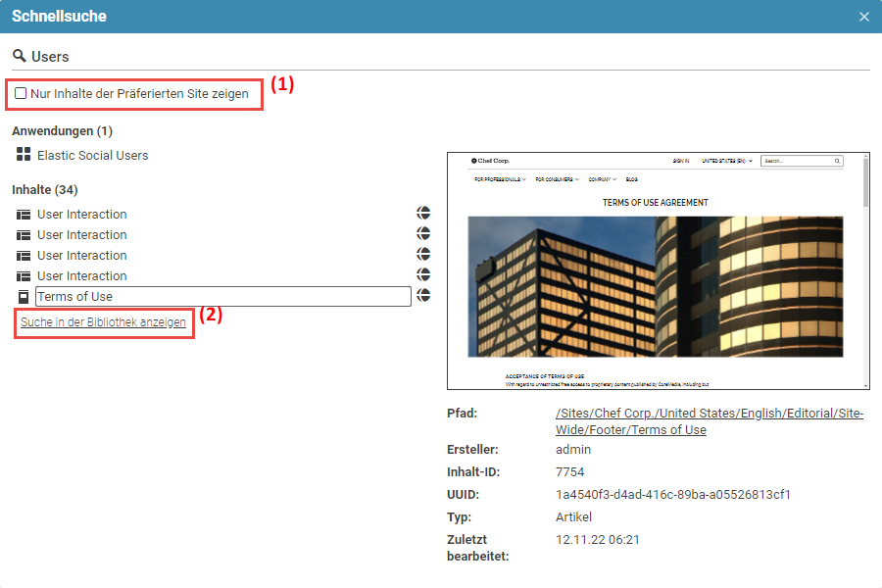Click the magnifier icon next to Users
882x588 pixels.
pyautogui.click(x=20, y=57)
